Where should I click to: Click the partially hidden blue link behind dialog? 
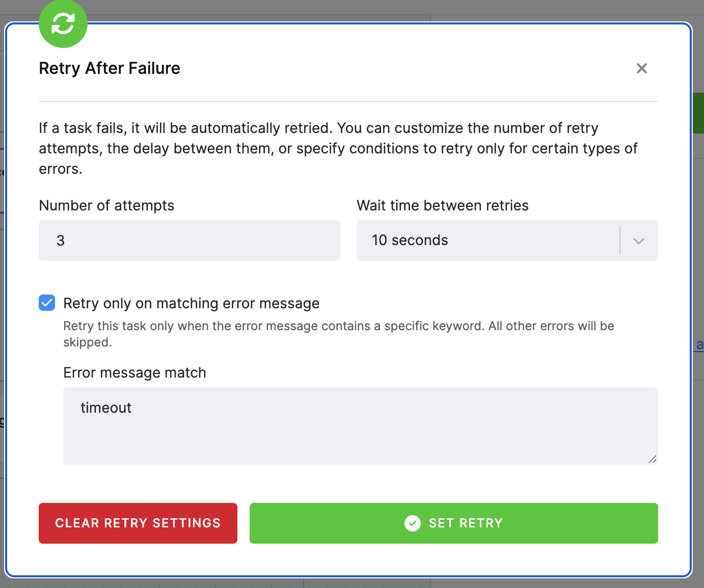pos(699,345)
